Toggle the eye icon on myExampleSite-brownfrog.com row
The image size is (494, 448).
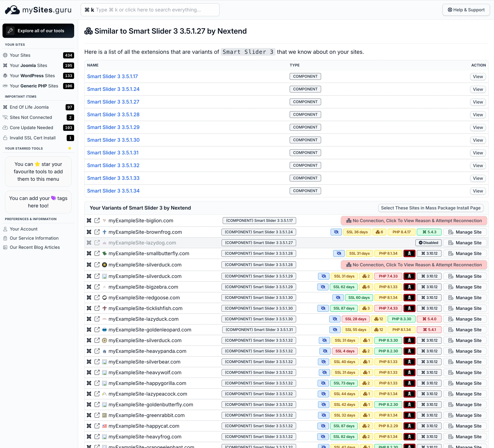pos(336,232)
